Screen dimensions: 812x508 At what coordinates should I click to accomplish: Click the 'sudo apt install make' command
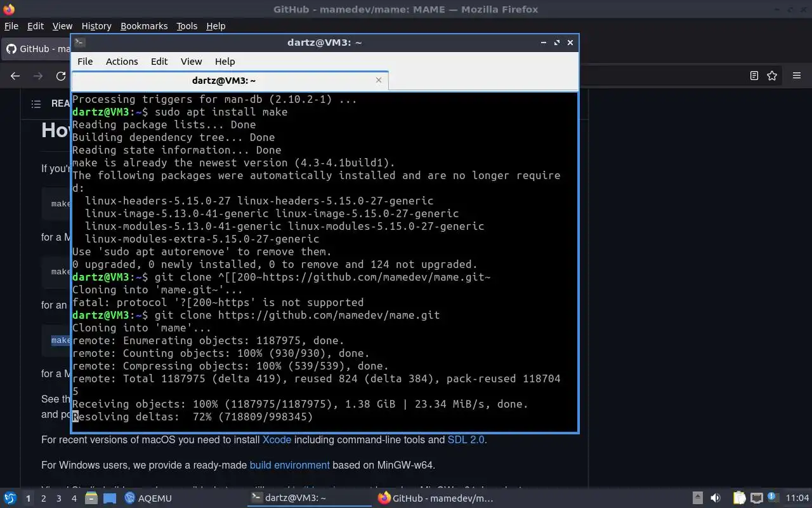click(221, 112)
